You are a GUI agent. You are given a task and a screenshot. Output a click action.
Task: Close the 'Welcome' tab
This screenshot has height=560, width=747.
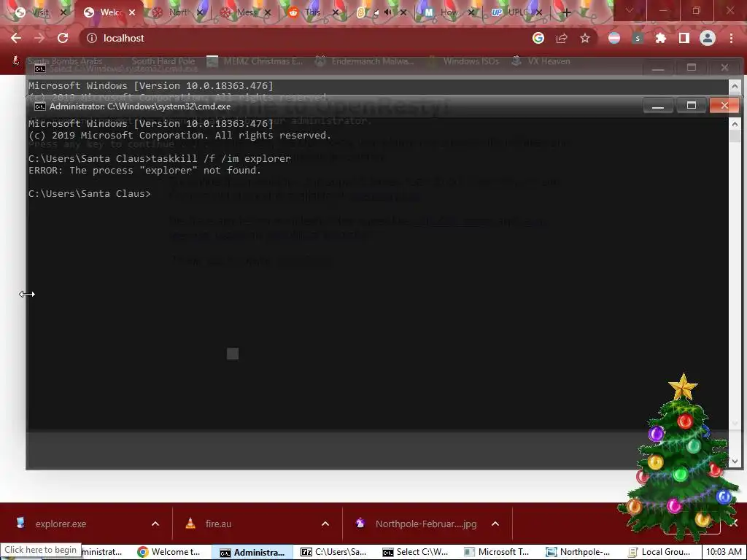click(132, 13)
